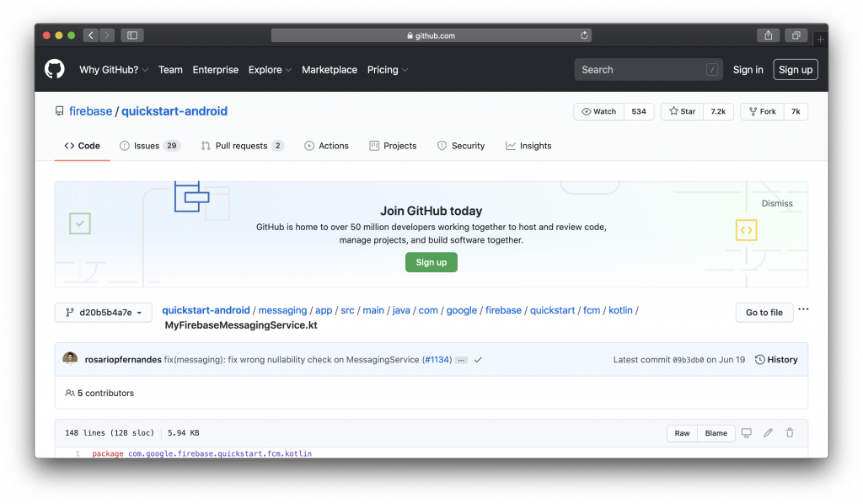This screenshot has height=504, width=863.
Task: Open the 7.2k stargazers count
Action: (718, 111)
